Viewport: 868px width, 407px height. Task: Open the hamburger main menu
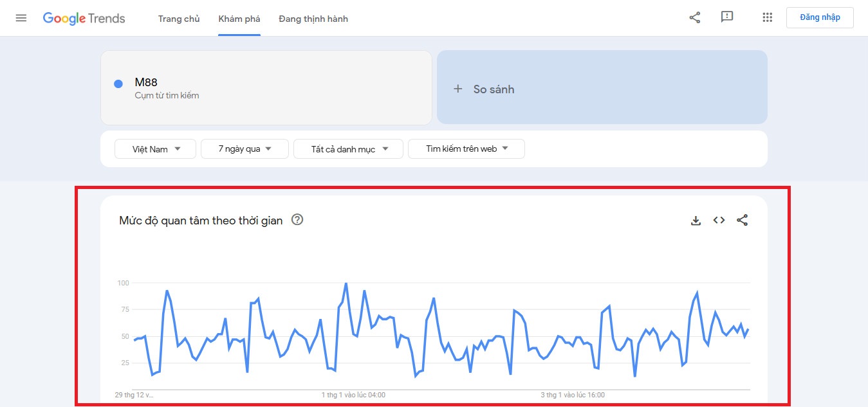coord(21,18)
